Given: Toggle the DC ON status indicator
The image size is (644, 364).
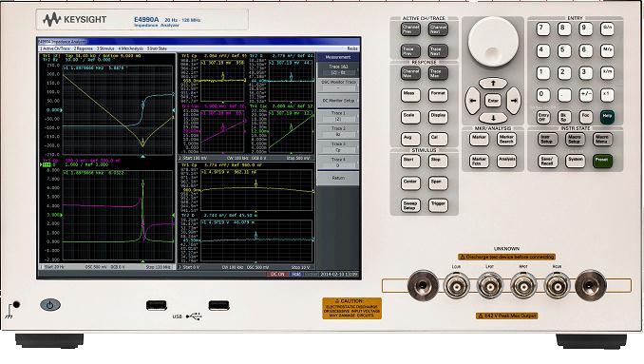Looking at the screenshot, I should [277, 274].
